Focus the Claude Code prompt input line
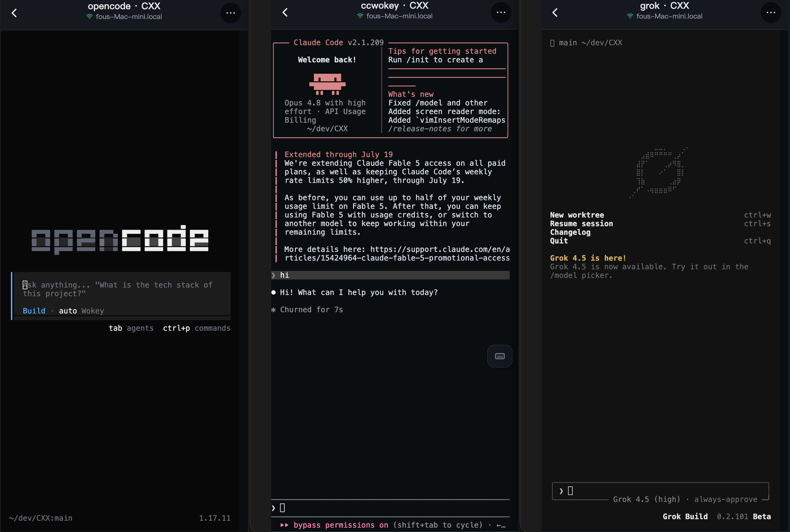Screen dimensions: 790x532 pos(390,508)
